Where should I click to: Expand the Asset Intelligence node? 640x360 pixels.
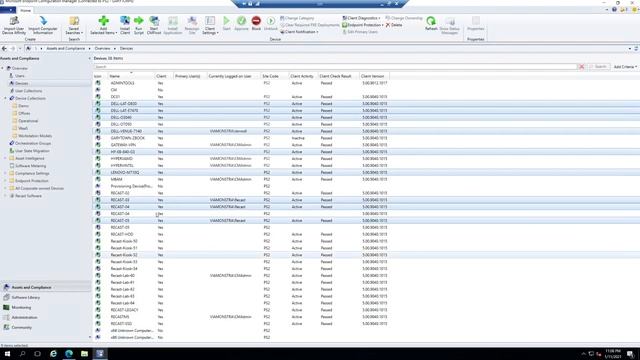coord(5,158)
